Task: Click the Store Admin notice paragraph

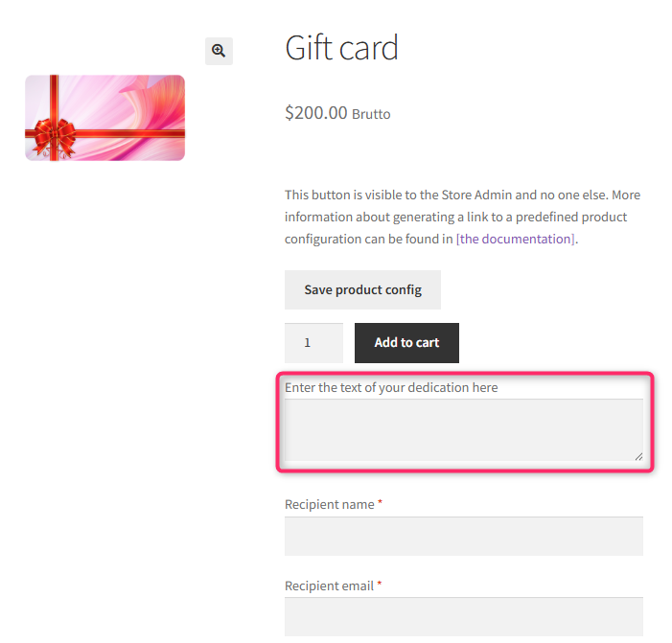Action: pyautogui.click(x=462, y=217)
